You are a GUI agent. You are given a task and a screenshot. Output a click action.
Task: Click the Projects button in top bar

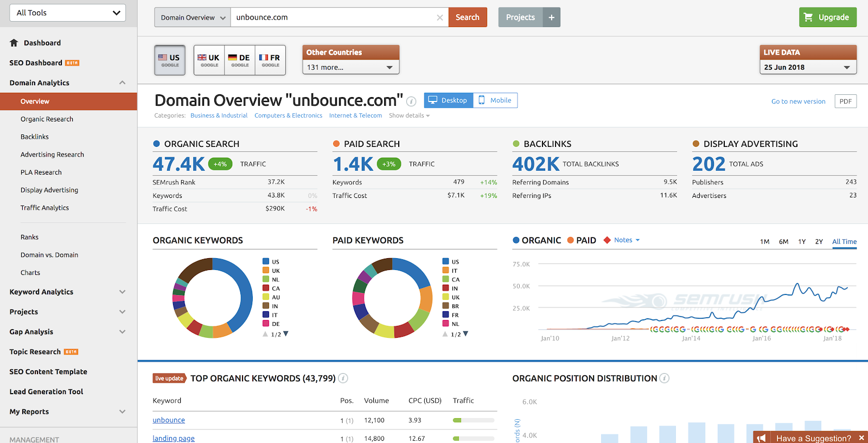(520, 17)
